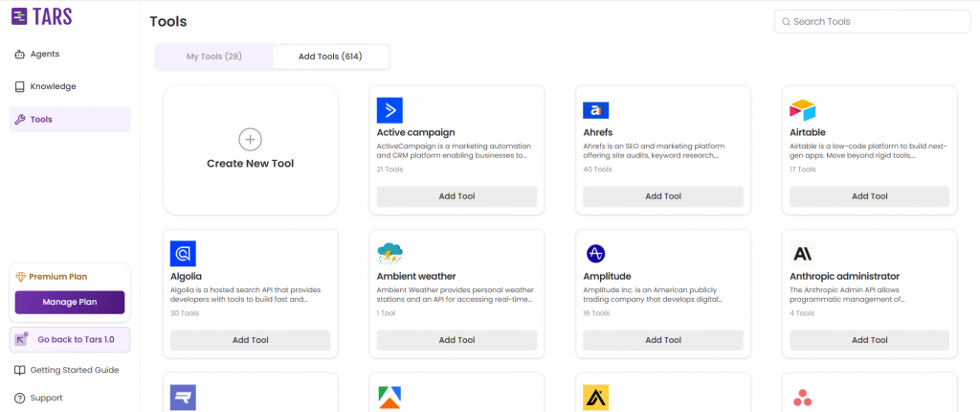
Task: Click the TARS logo icon
Action: 20,16
